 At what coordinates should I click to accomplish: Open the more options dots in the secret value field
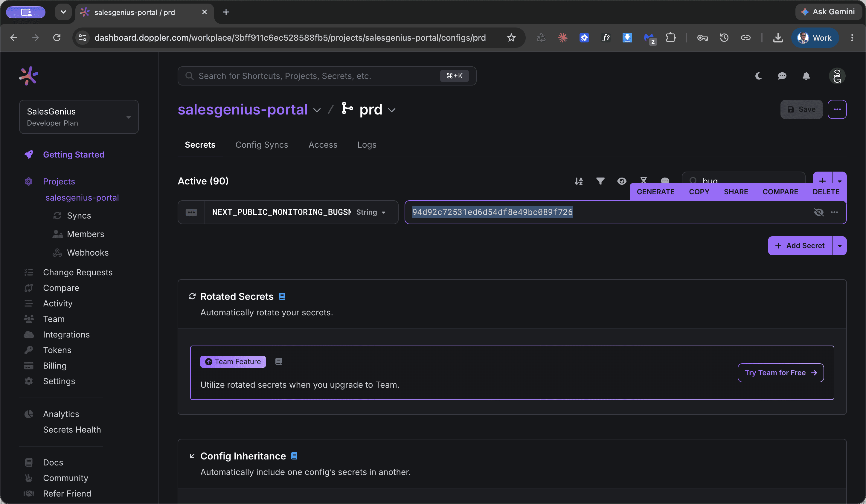pos(834,212)
